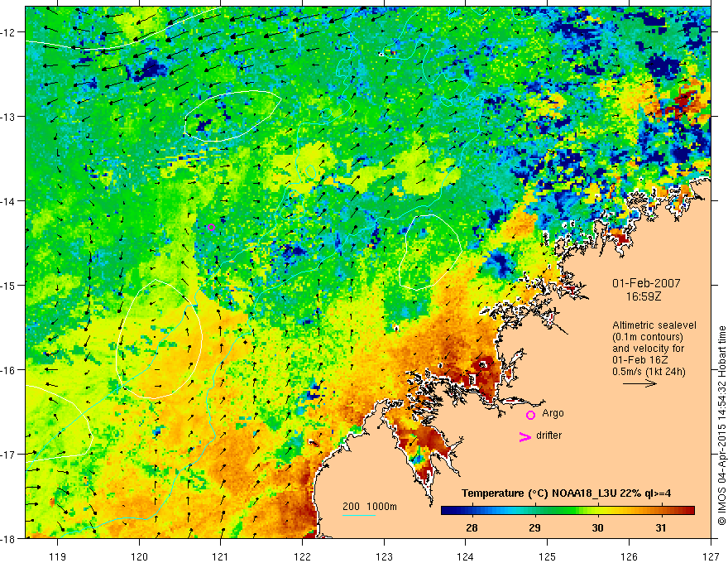Click longitude axis label 124
Image resolution: width=728 pixels, height=563 pixels.
466,556
